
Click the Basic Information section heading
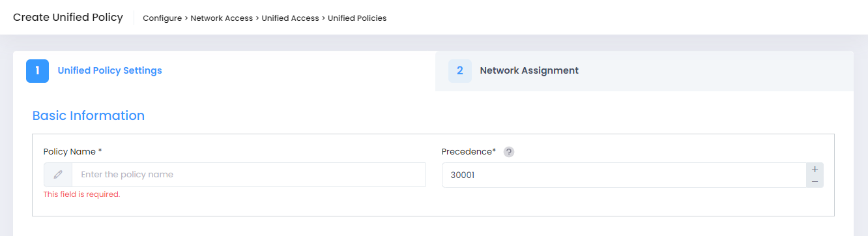point(89,115)
